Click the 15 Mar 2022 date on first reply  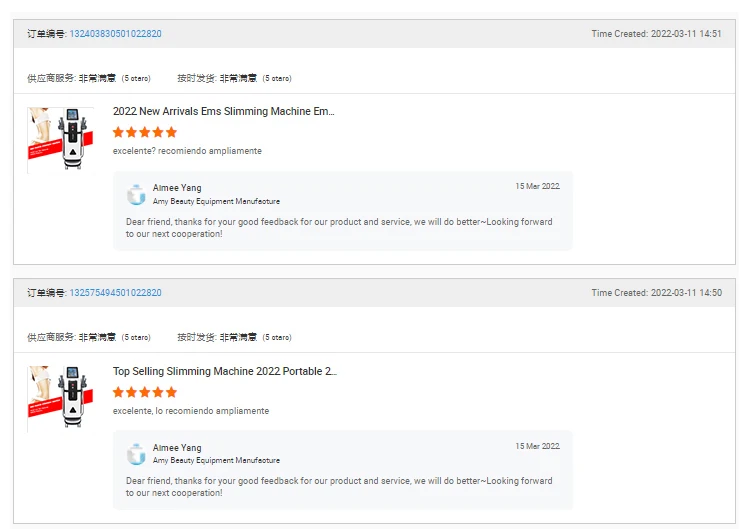tap(537, 187)
